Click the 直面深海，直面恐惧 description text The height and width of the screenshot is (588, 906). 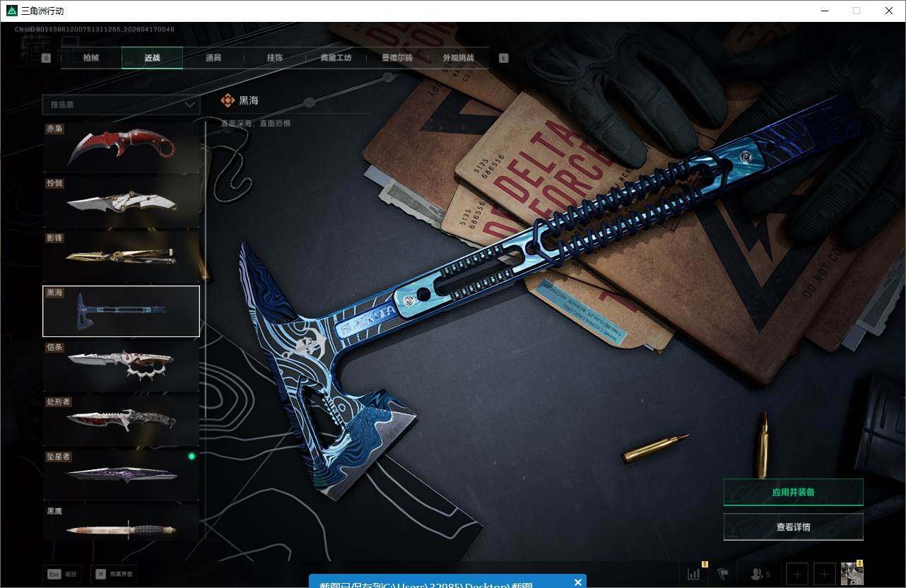click(x=255, y=124)
